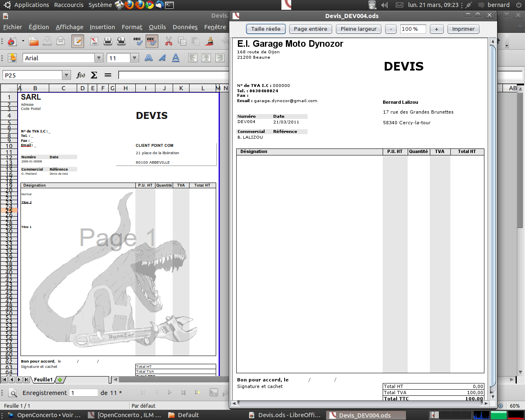The height and width of the screenshot is (420, 525).
Task: Open the Insertion menu
Action: click(102, 27)
